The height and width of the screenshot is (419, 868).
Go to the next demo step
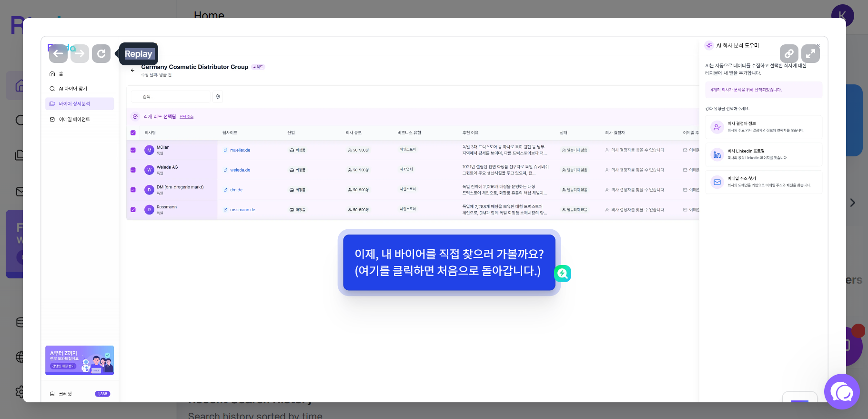pyautogui.click(x=80, y=53)
